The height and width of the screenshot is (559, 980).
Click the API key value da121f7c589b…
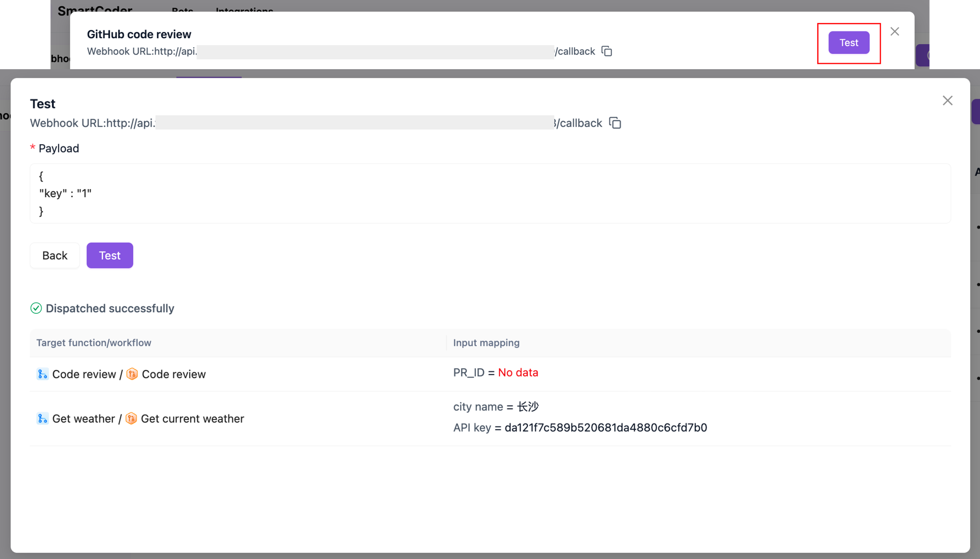(x=606, y=428)
